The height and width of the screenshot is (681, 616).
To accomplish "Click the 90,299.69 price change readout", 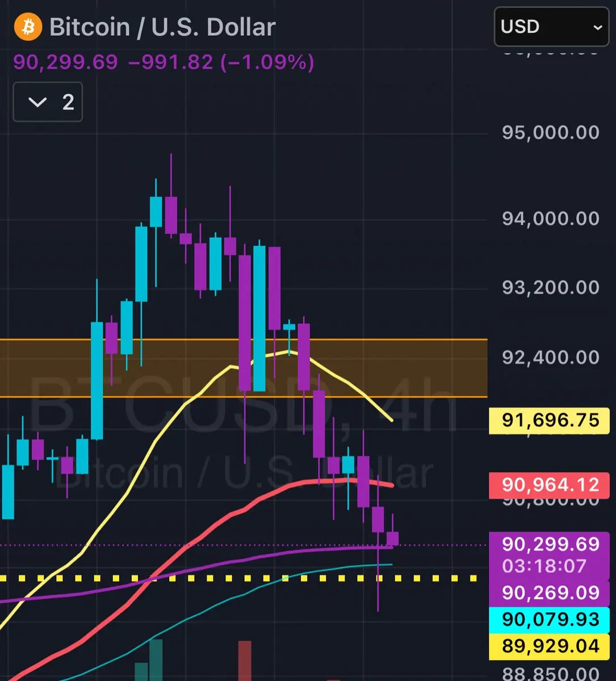I will click(x=164, y=62).
